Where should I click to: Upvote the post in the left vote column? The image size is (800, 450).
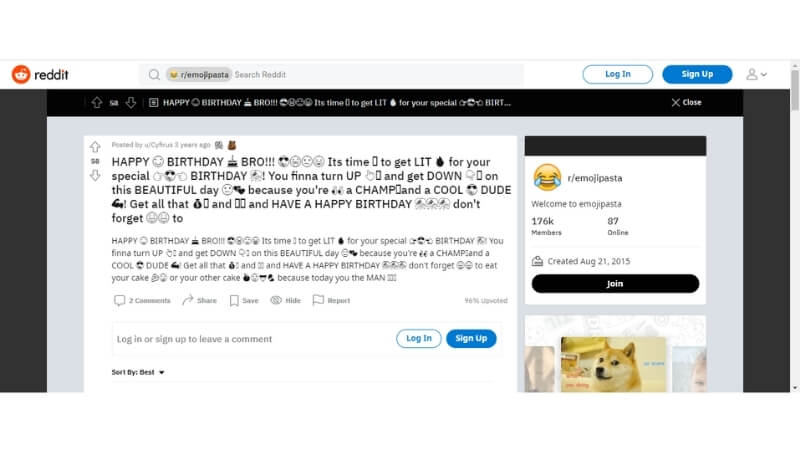tap(95, 147)
